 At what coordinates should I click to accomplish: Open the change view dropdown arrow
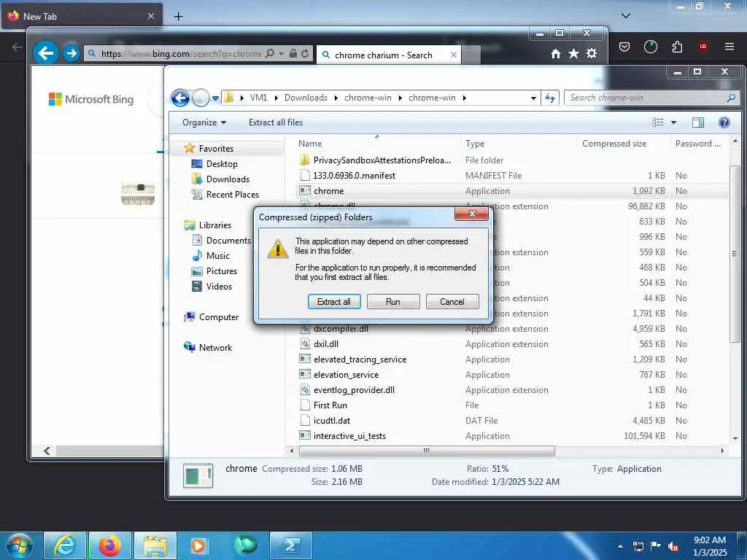(673, 122)
